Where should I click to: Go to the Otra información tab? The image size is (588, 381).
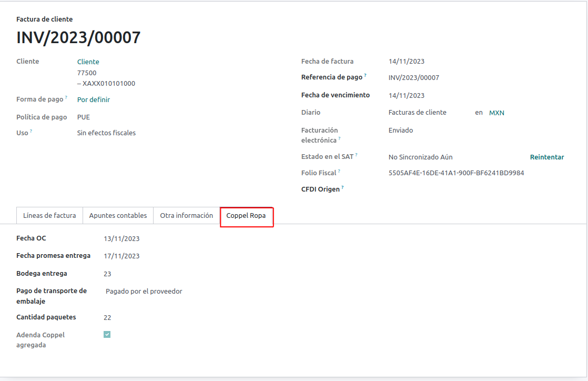(186, 215)
